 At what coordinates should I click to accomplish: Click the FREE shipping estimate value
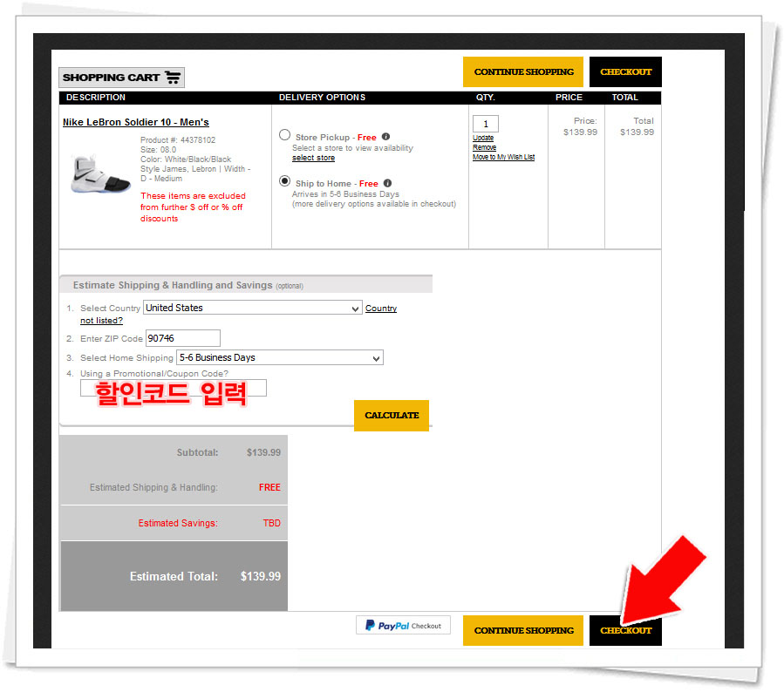[269, 488]
